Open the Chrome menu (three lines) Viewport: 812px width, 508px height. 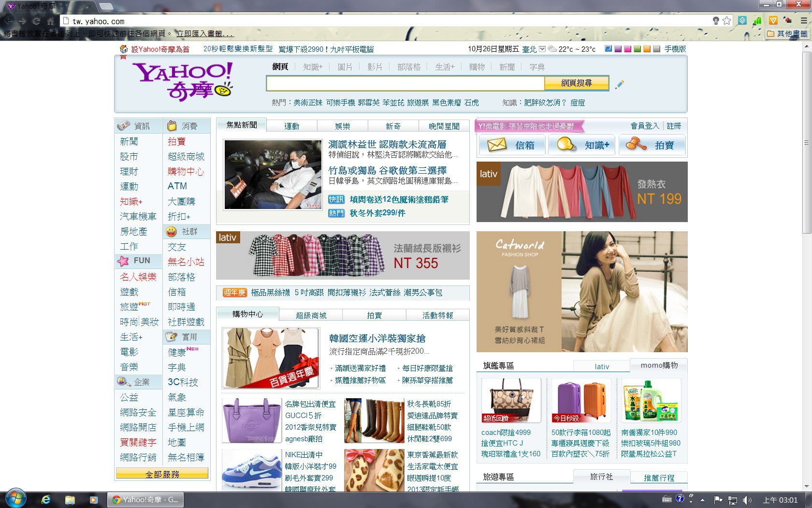coord(804,20)
